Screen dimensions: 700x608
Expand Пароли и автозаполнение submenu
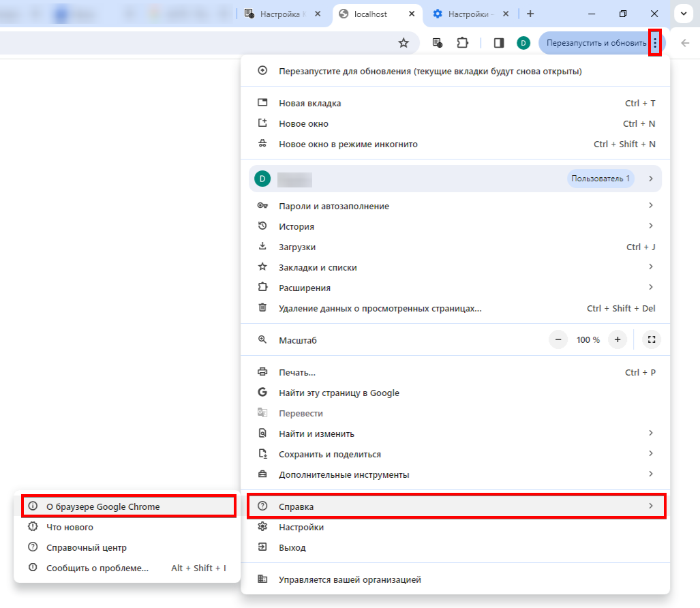455,206
